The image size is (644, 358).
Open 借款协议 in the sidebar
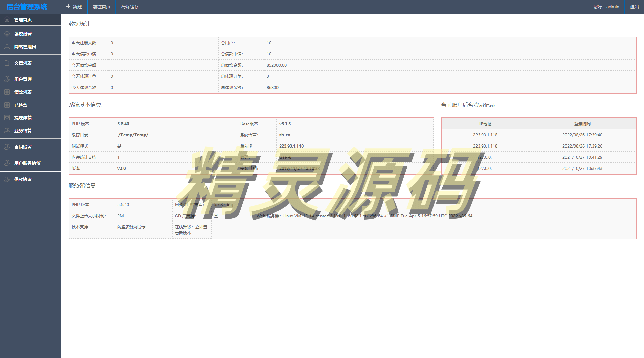(x=23, y=179)
